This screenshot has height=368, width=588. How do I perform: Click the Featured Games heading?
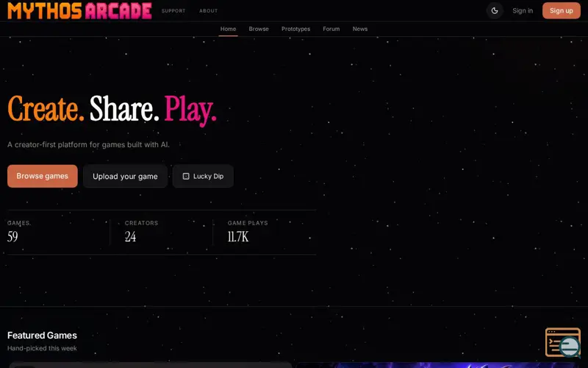[42, 336]
